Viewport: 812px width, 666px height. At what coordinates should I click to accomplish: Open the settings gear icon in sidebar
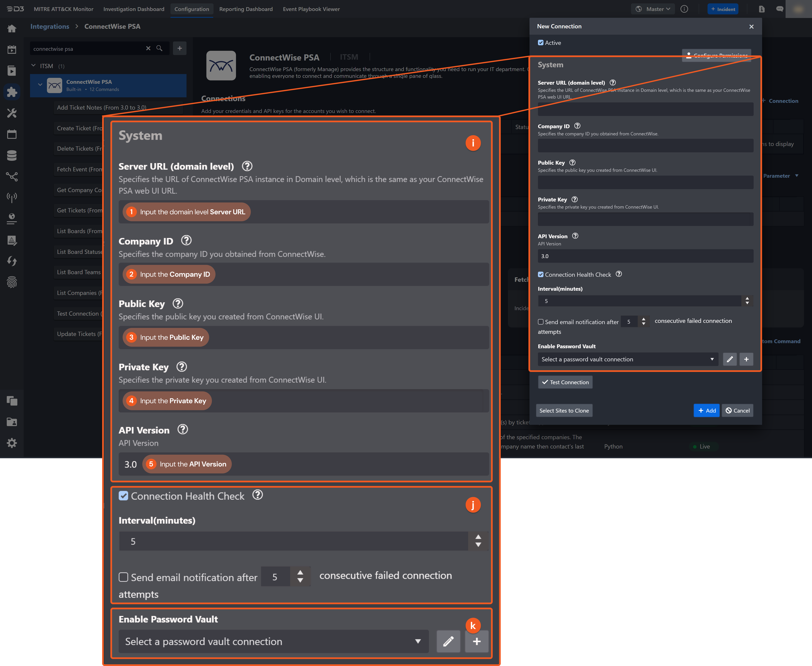(12, 443)
